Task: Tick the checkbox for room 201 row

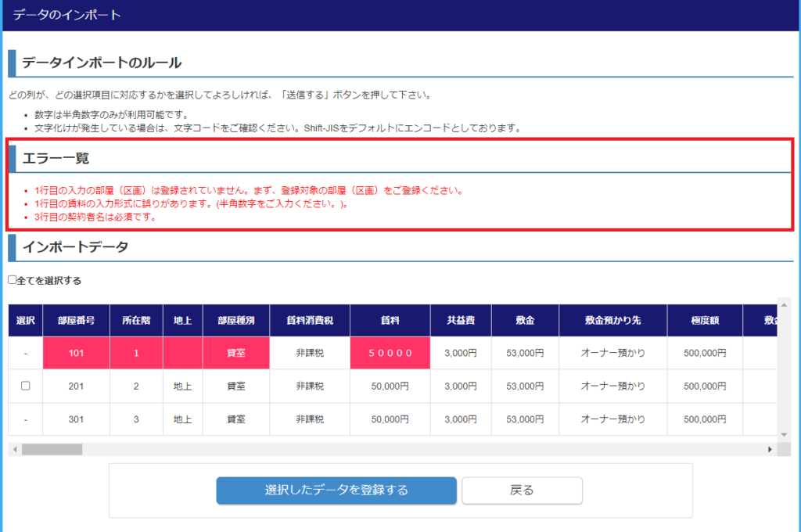Action: point(25,386)
